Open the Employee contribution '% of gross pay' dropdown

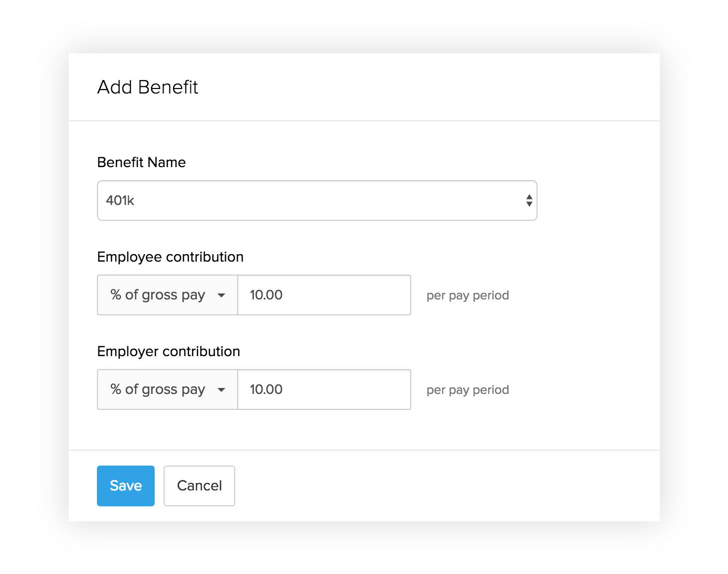(168, 295)
